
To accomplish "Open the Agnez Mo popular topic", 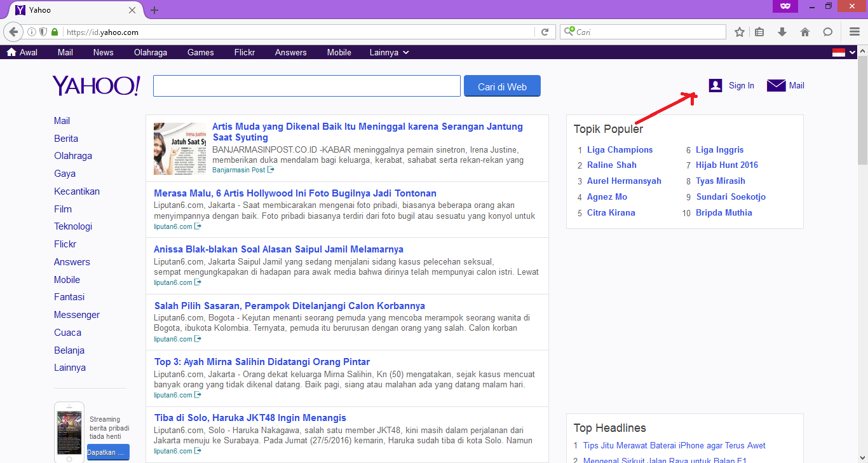I will [607, 197].
